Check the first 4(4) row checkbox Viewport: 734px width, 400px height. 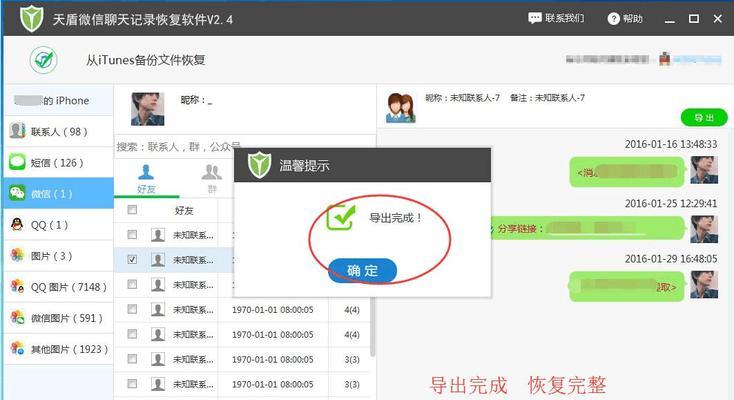pyautogui.click(x=132, y=309)
